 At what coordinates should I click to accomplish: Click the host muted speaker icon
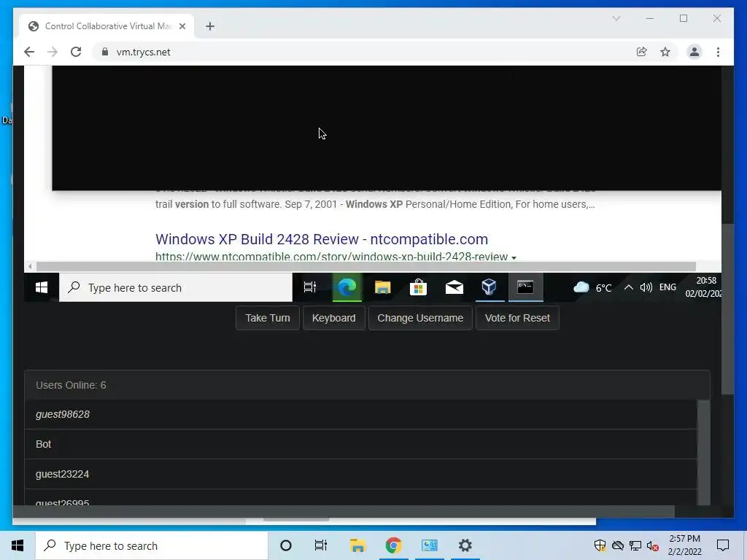click(x=652, y=545)
